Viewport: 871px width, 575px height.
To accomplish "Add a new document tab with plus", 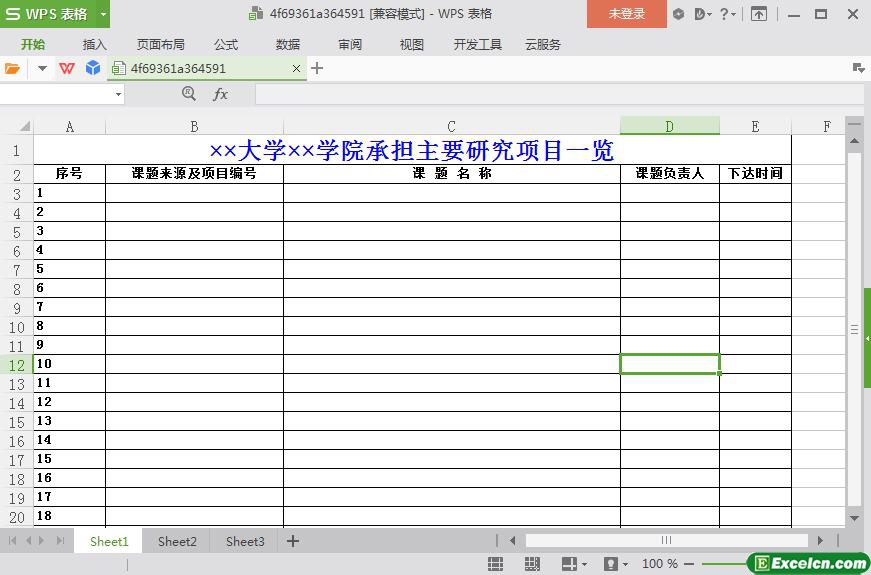I will [317, 68].
